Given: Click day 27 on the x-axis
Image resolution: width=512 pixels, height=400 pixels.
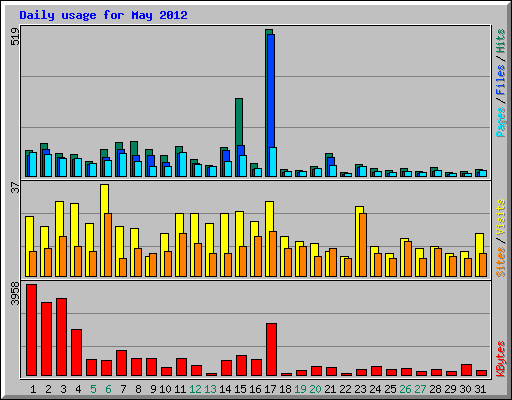Looking at the screenshot, I should click(x=420, y=389).
